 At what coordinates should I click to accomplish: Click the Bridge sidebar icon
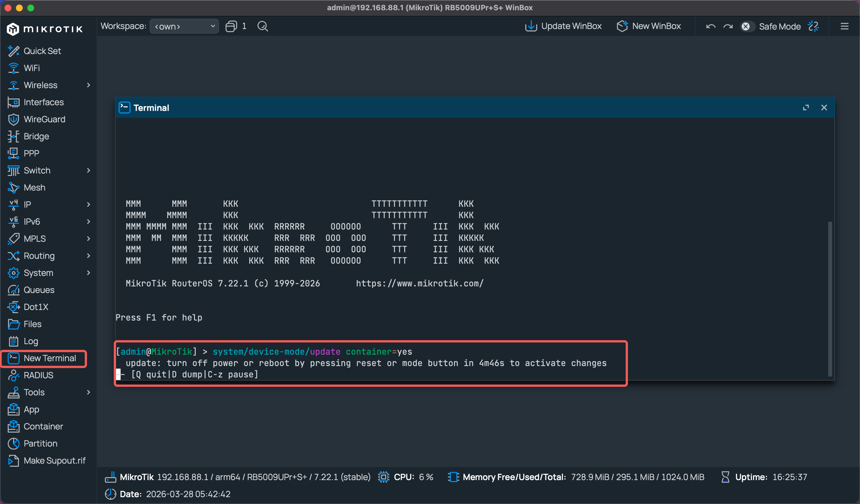pos(13,136)
